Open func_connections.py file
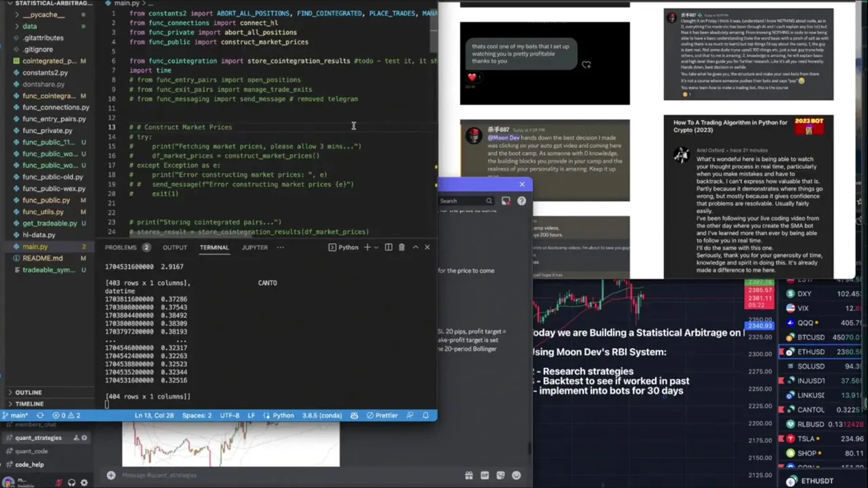 pos(56,107)
